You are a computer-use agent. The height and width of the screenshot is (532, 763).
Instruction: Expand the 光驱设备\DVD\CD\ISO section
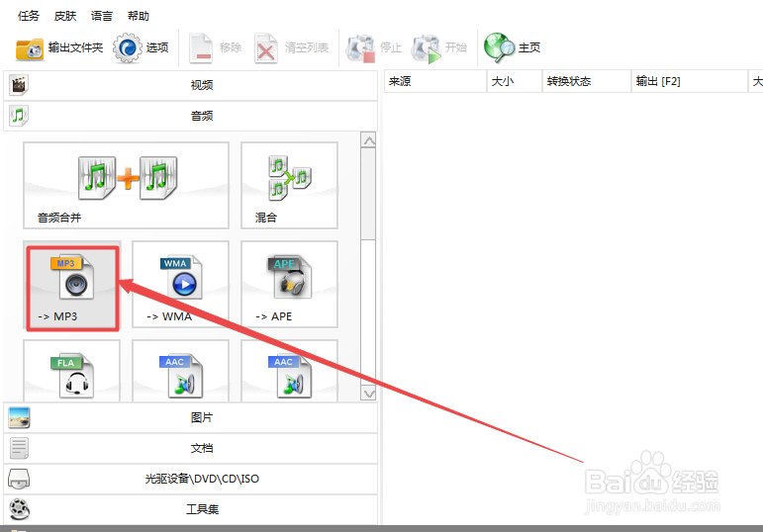pos(191,479)
